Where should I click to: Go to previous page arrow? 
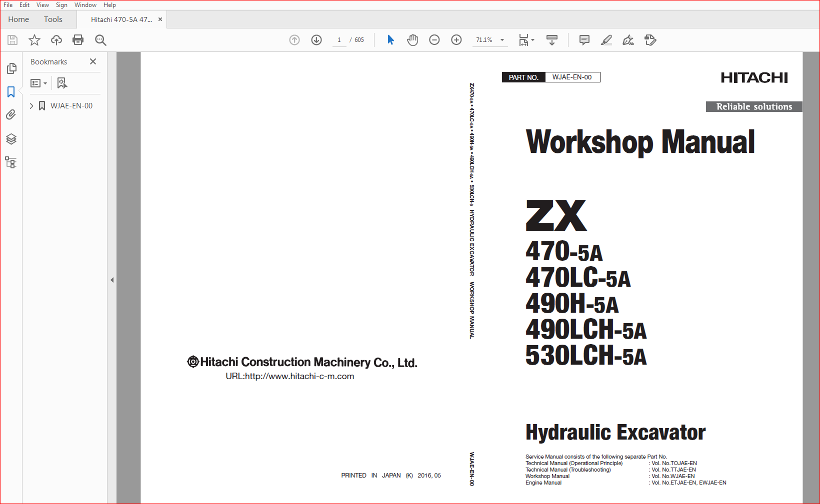[x=294, y=40]
